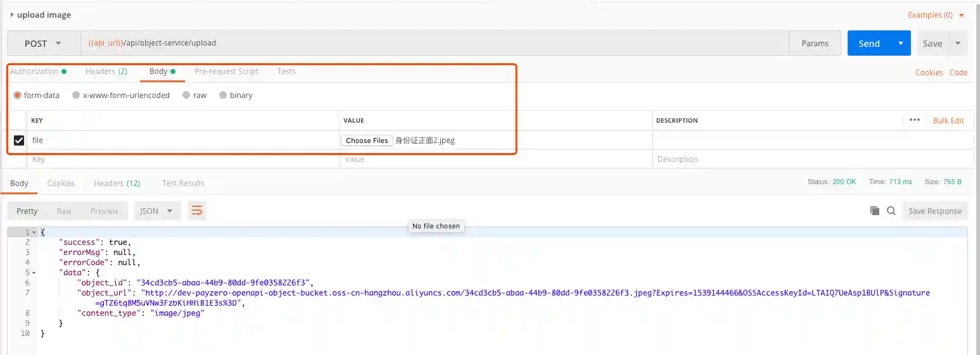
Task: Expand the JSON format dropdown
Action: (156, 211)
